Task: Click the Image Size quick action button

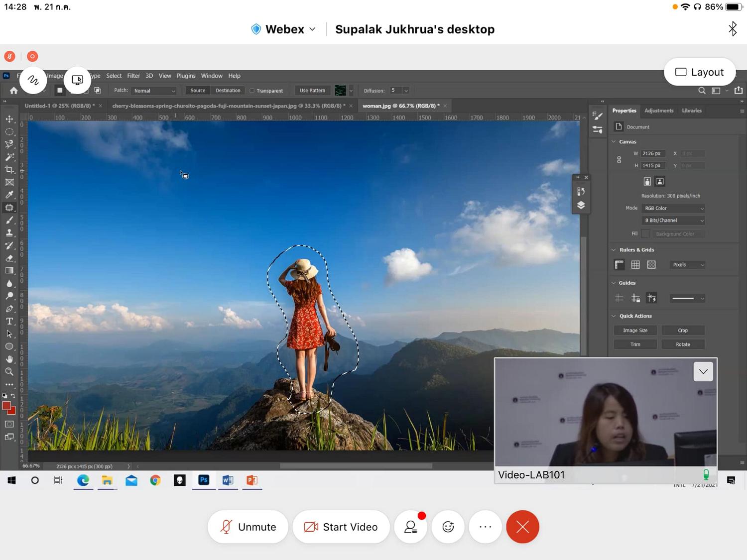Action: [635, 331]
